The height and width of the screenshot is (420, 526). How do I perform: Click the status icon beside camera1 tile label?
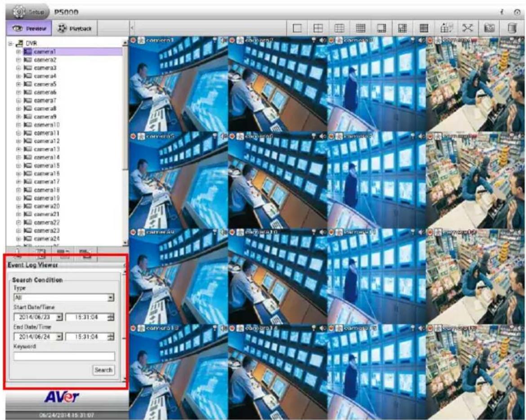coord(141,40)
